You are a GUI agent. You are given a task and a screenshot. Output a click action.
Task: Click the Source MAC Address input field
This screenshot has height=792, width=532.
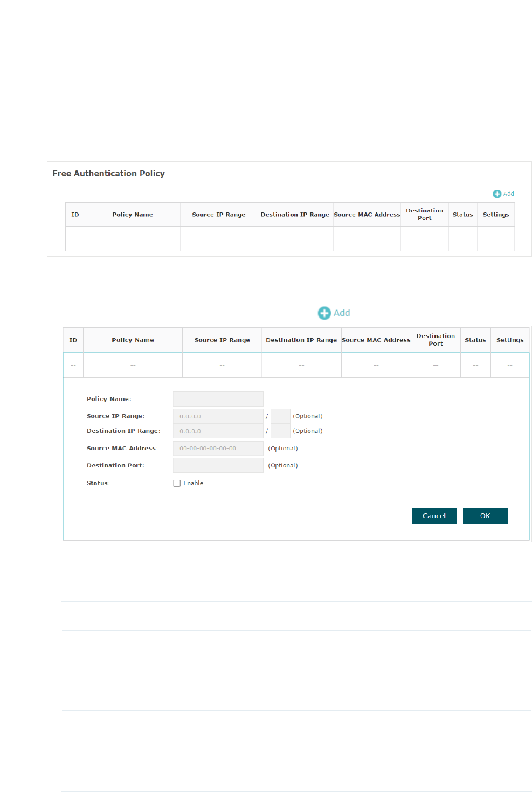[218, 448]
